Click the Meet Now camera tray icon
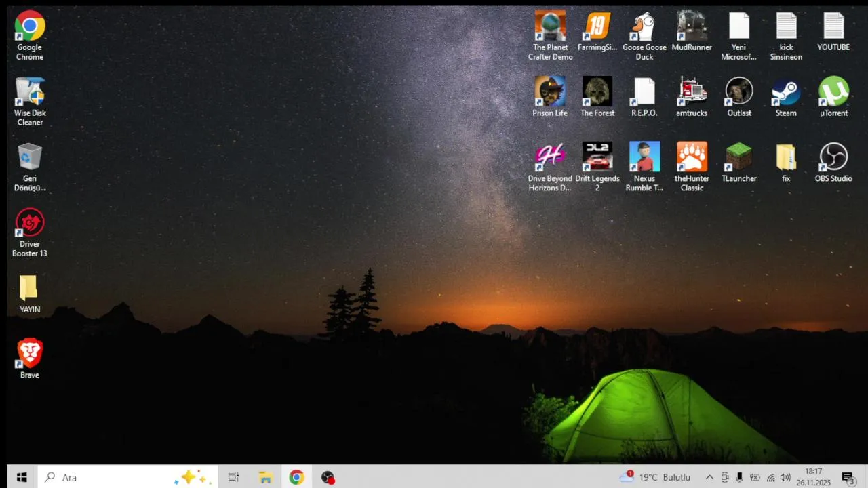This screenshot has width=868, height=488. [x=725, y=477]
